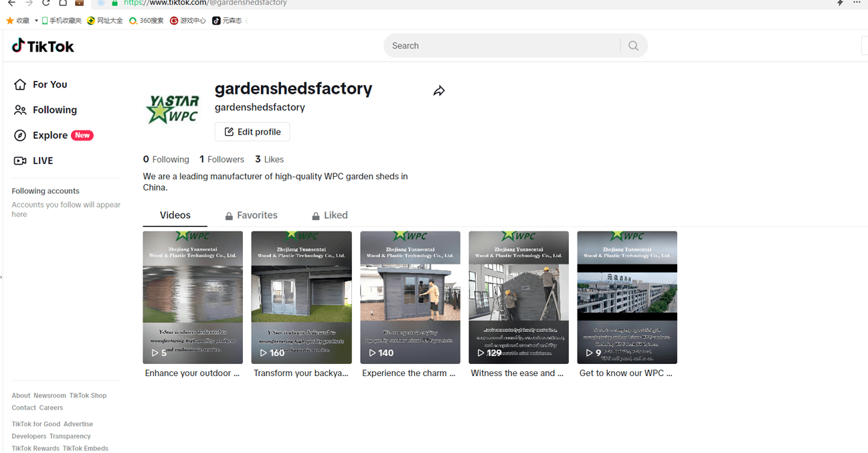Open the video with 5 views

193,298
